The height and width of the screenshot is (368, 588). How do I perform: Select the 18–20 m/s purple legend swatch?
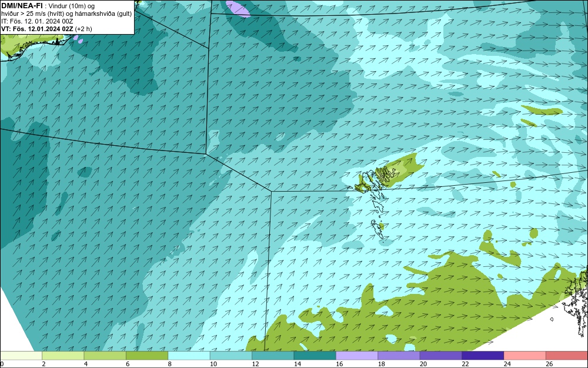(399, 356)
